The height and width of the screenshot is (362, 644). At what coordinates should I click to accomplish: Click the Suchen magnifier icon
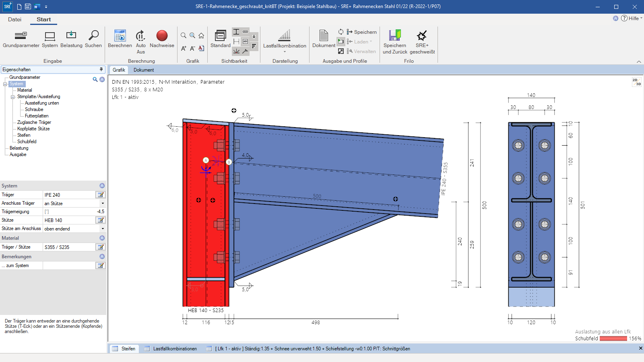93,35
